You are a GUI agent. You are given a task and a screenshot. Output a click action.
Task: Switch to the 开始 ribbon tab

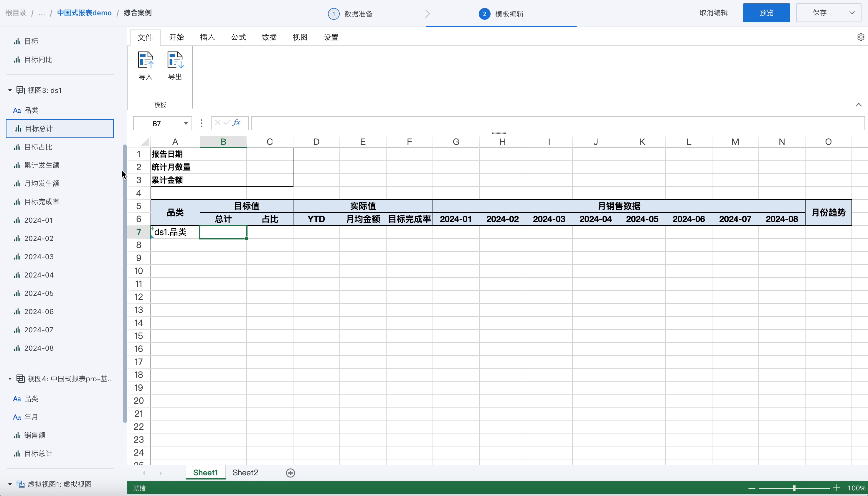(176, 37)
